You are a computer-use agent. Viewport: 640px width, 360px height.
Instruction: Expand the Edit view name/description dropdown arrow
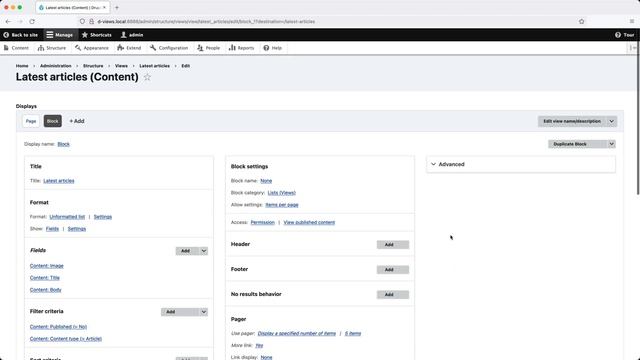click(611, 121)
